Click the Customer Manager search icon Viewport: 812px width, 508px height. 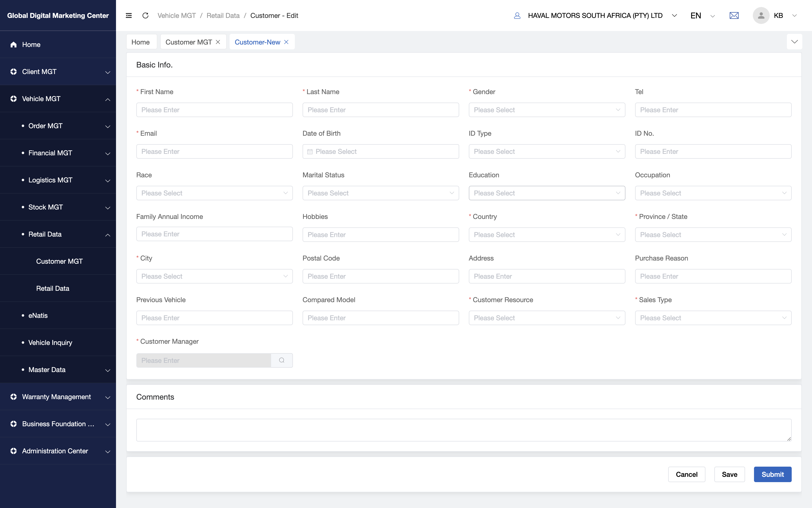pyautogui.click(x=282, y=360)
